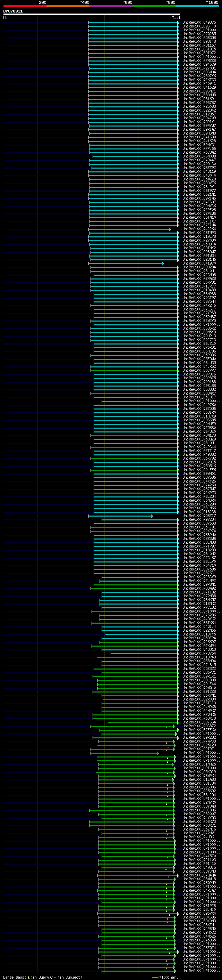Click the UniRef100_Q23CV9 label
222x980 pixels.
pos(199,577)
